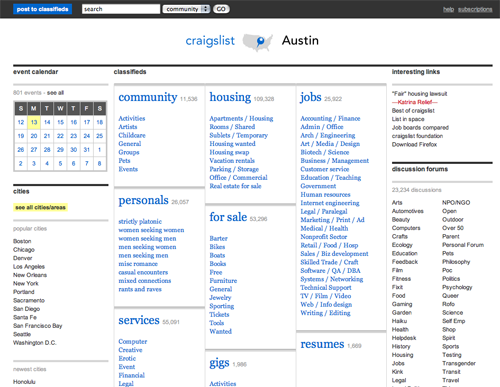Open the for sale section heading

point(228,217)
